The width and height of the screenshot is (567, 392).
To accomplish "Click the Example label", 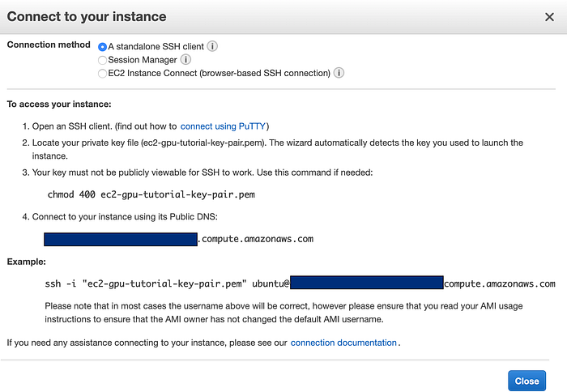I will click(x=28, y=262).
